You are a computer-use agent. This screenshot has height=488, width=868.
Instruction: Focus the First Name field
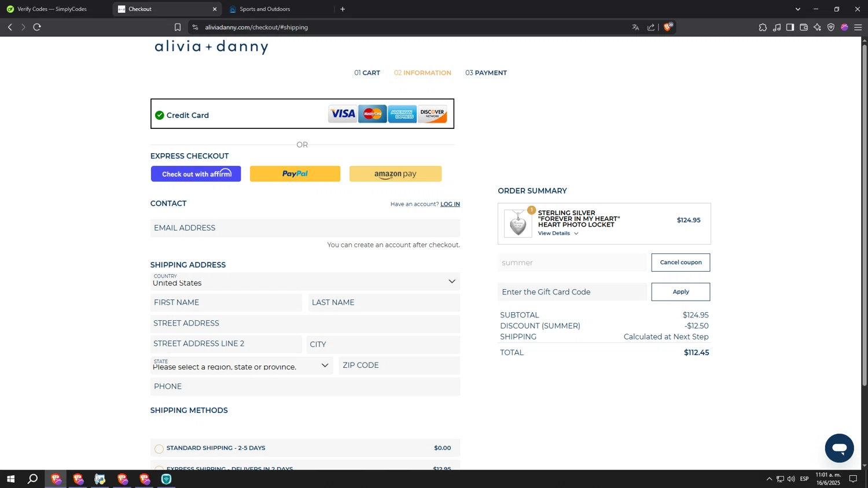coord(226,302)
